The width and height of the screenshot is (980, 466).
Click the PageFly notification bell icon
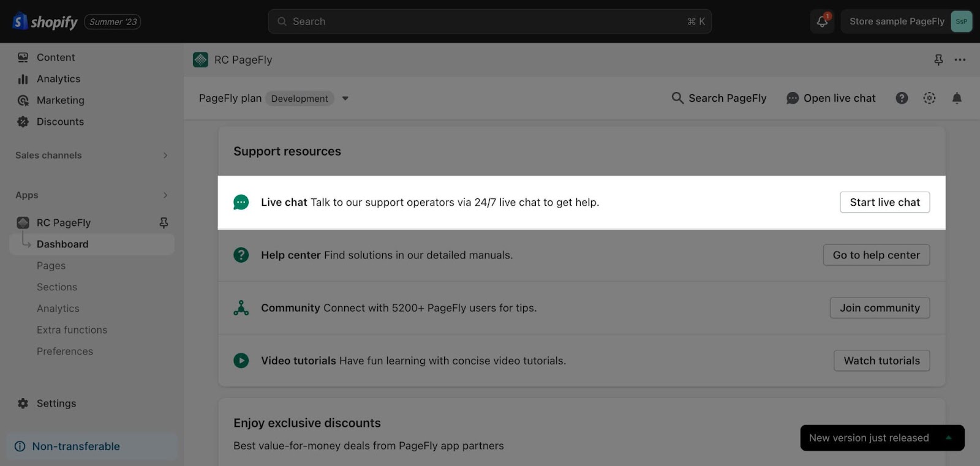957,98
